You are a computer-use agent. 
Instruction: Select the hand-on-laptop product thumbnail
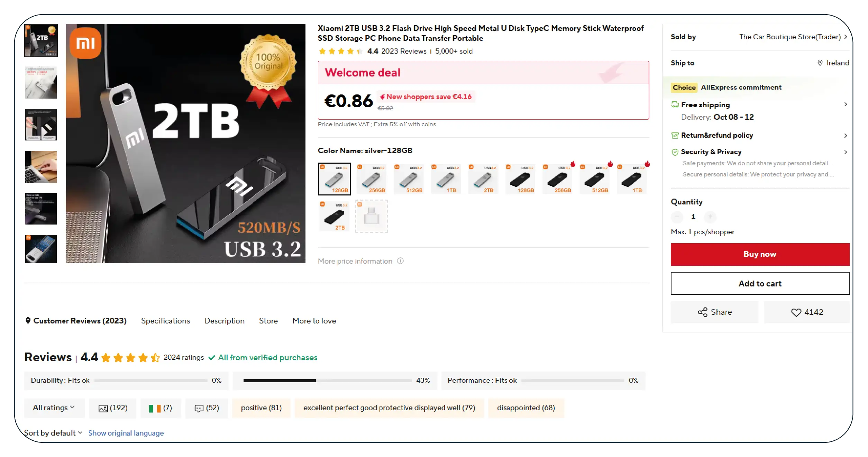tap(41, 167)
